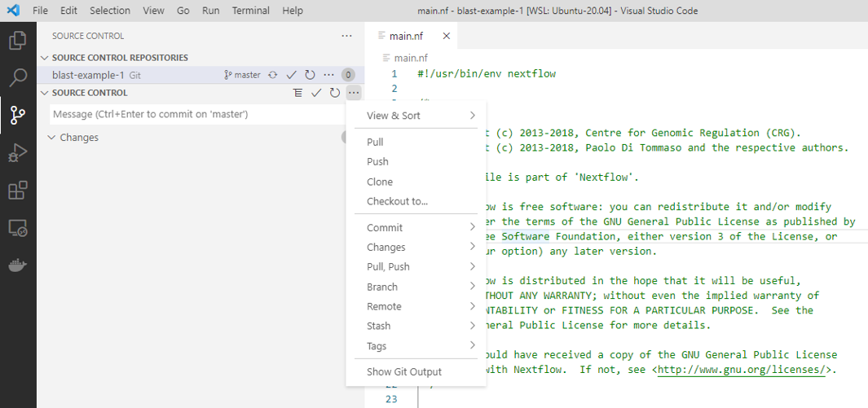Open the Terminal menu in menu bar

click(x=250, y=11)
